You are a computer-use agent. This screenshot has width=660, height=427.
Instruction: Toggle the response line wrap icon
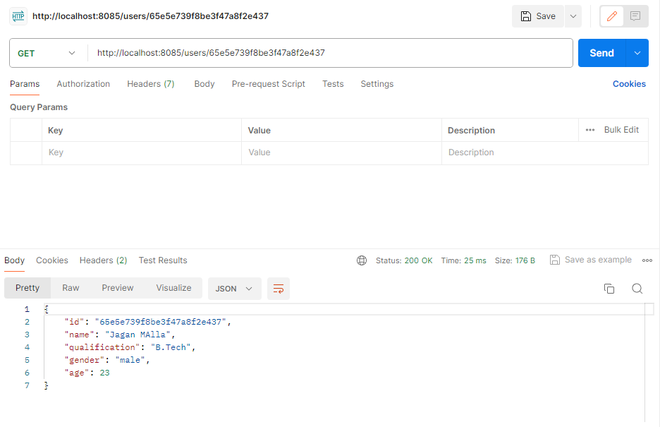[279, 288]
